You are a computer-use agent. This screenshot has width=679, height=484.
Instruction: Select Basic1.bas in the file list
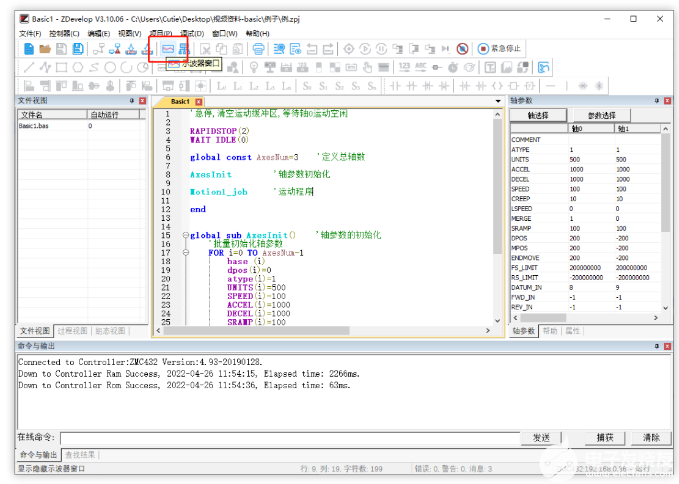(36, 126)
